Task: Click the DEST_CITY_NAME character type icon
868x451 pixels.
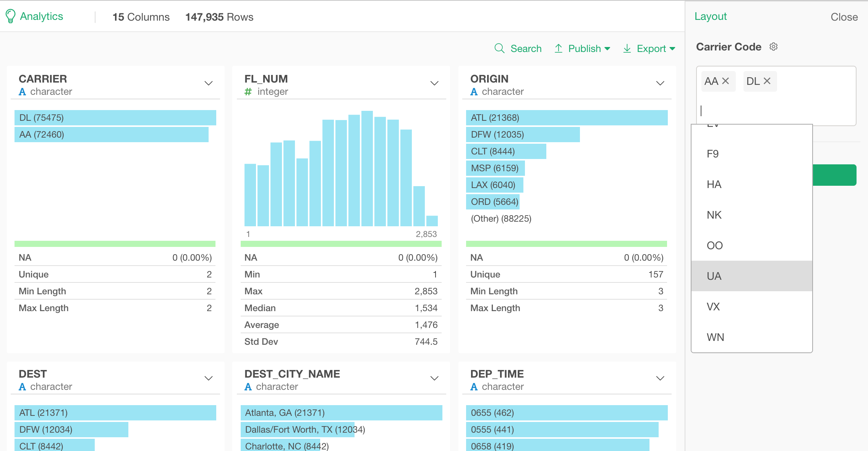Action: (x=248, y=387)
